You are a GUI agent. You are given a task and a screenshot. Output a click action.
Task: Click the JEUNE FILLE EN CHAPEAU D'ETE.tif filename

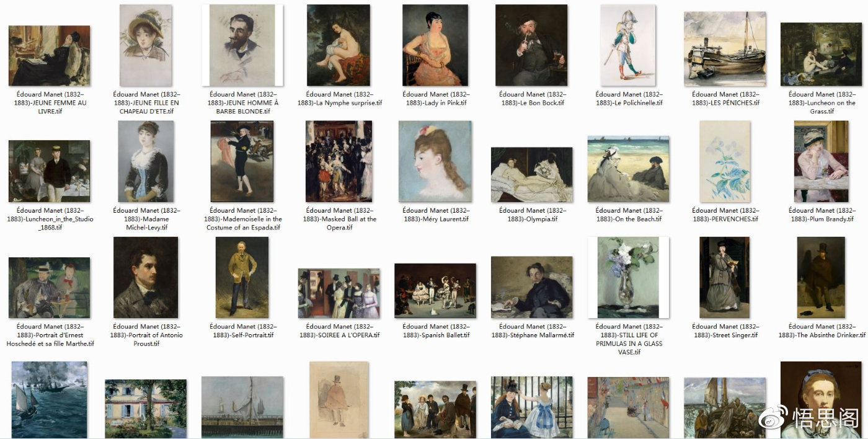146,103
